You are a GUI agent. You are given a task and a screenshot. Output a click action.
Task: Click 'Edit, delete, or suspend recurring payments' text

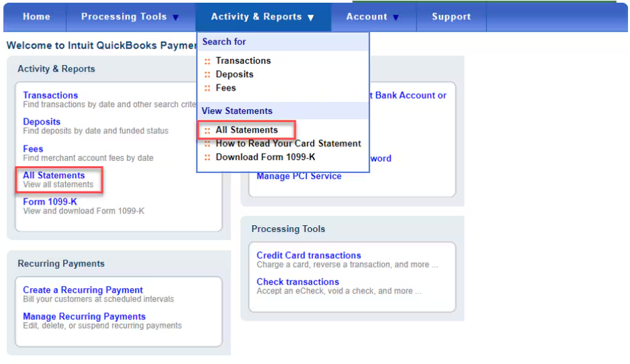pyautogui.click(x=102, y=326)
